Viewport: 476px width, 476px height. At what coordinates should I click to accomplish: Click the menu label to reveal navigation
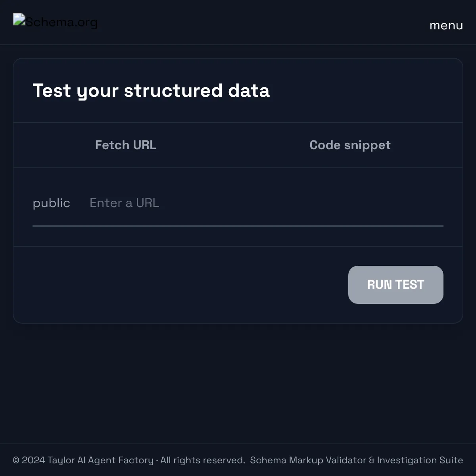pos(446,25)
